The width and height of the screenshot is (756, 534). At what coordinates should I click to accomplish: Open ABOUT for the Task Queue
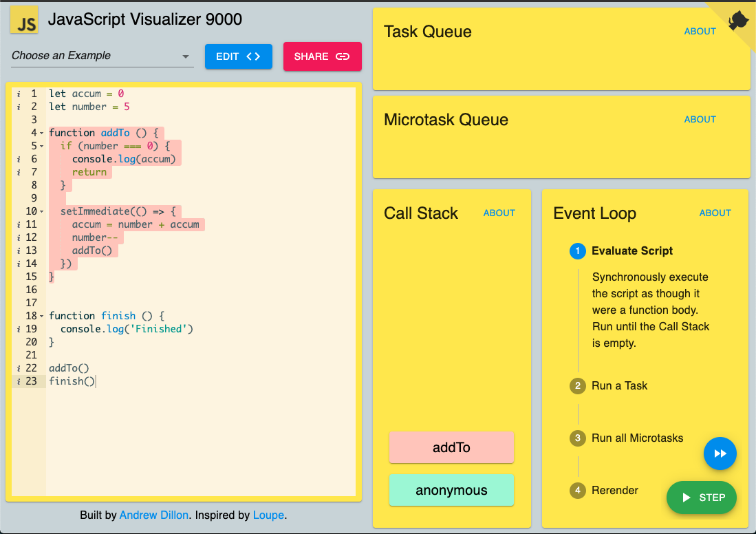click(x=700, y=32)
